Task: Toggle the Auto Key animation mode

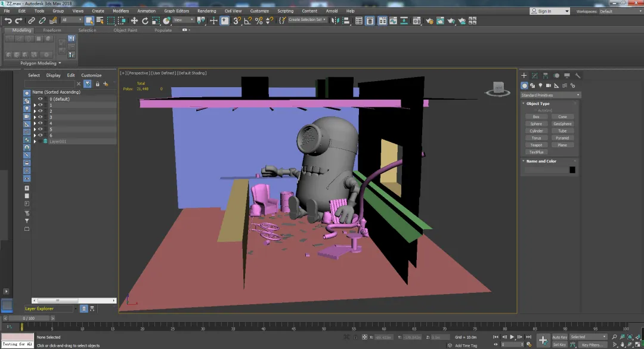Action: [x=559, y=337]
